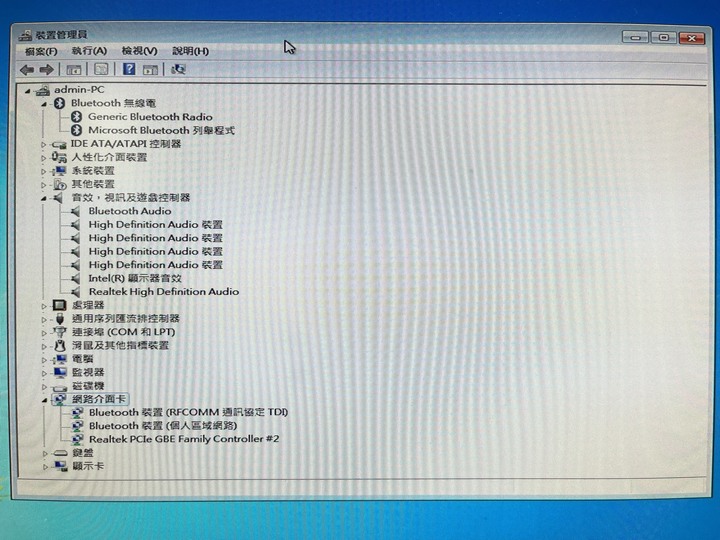Open the 執行(A) menu
Image resolution: width=720 pixels, height=540 pixels.
[x=89, y=51]
